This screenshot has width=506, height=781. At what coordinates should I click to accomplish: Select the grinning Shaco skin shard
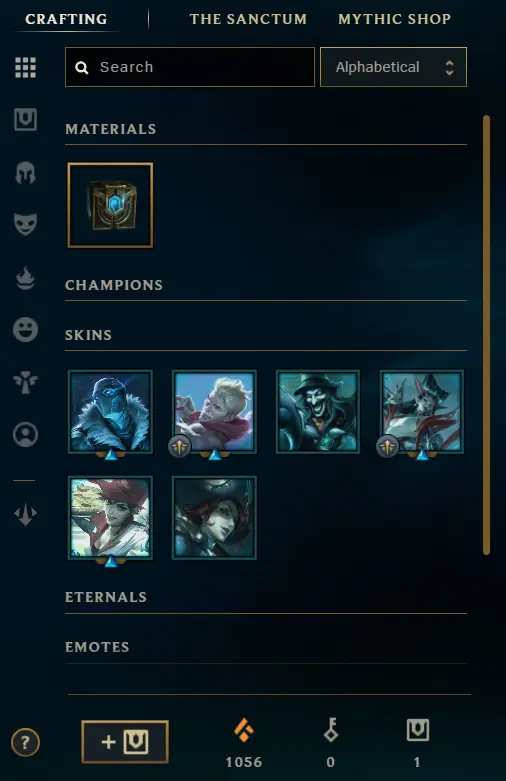pos(318,411)
